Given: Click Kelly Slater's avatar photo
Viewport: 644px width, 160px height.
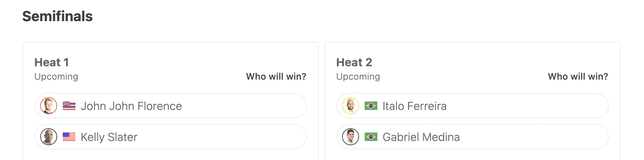Looking at the screenshot, I should (49, 137).
